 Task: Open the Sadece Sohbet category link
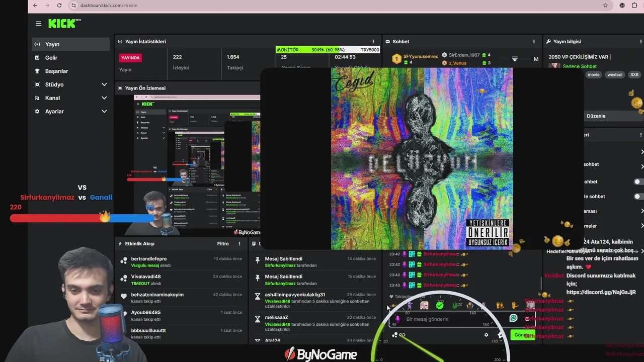click(x=580, y=66)
